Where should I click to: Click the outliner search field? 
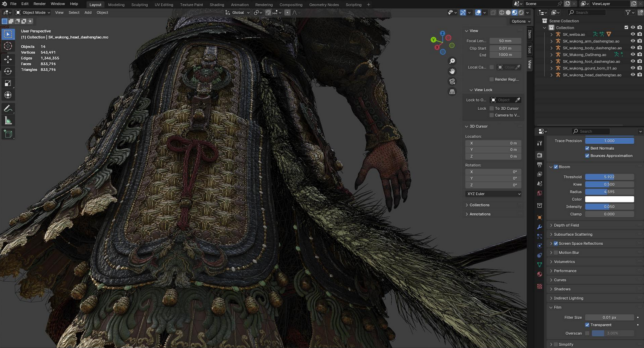587,12
